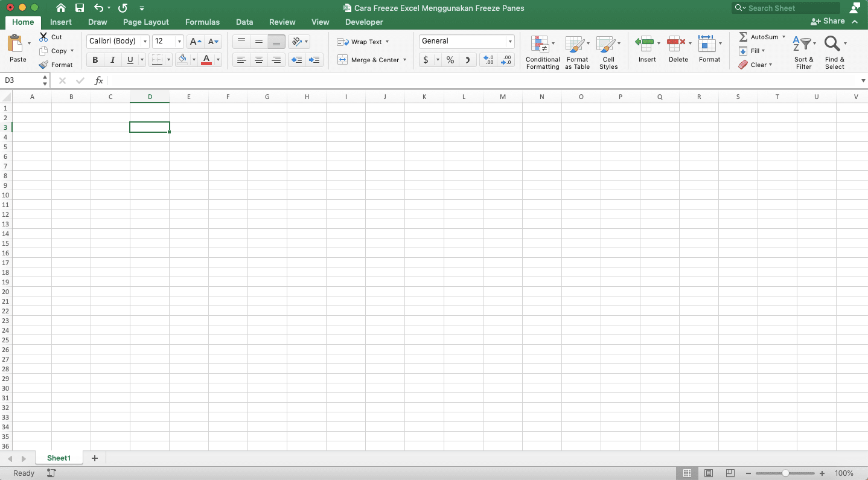This screenshot has height=480, width=868.
Task: Align cell text to the right
Action: [276, 60]
